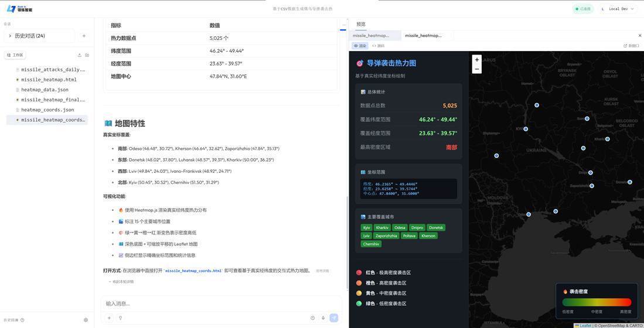This screenshot has height=328, width=644.
Task: Click the 思考详情 label after the open-method line
Action: (x=322, y=271)
